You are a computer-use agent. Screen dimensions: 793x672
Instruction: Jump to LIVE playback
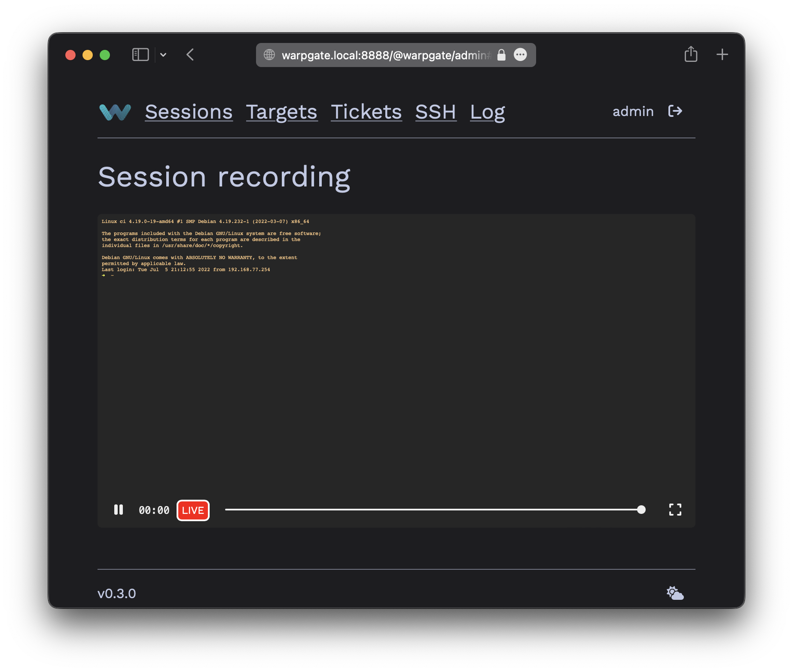(x=193, y=510)
